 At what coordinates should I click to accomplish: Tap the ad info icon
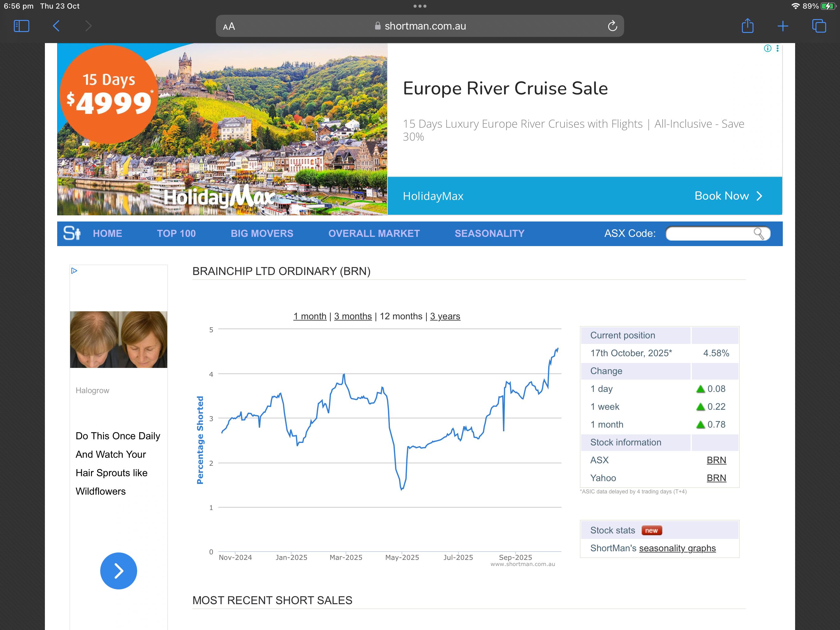click(x=767, y=48)
